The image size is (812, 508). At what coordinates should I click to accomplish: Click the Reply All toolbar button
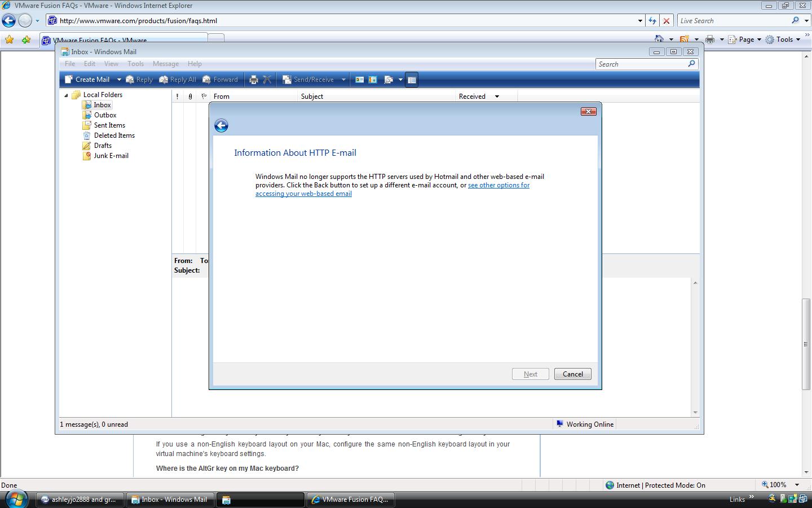[178, 80]
